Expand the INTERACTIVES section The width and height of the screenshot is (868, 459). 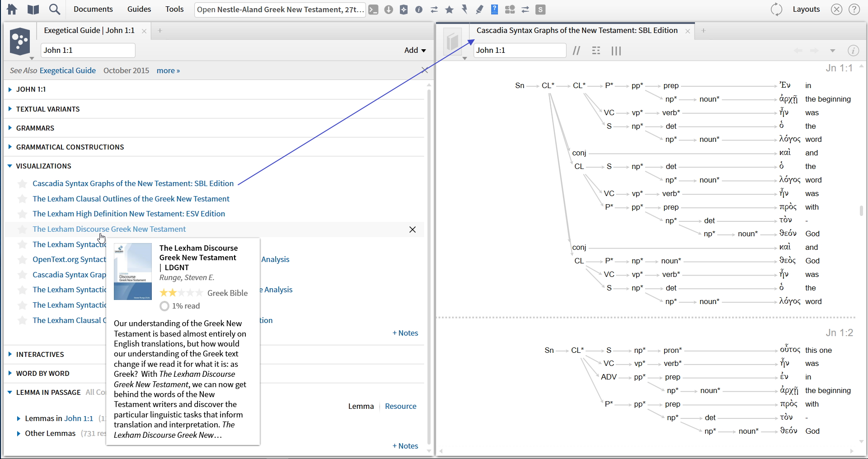[10, 354]
